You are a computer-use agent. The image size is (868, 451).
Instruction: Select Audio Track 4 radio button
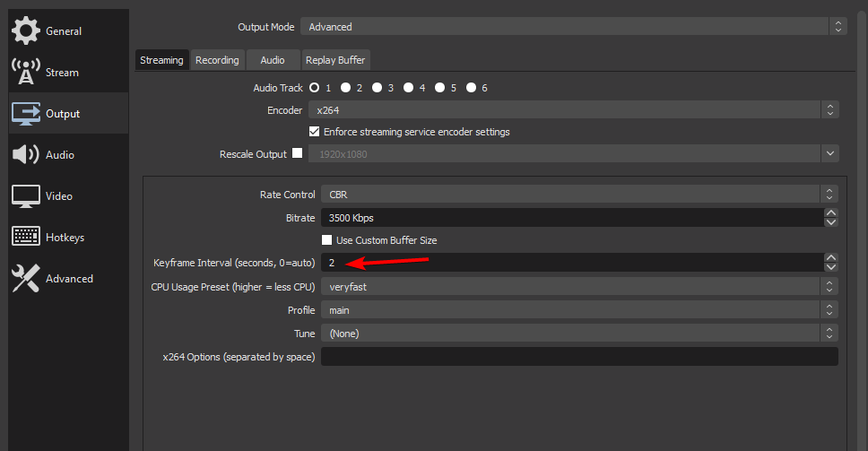409,88
